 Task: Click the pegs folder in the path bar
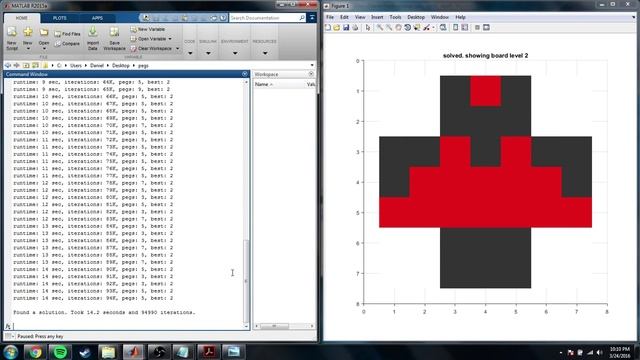[143, 65]
